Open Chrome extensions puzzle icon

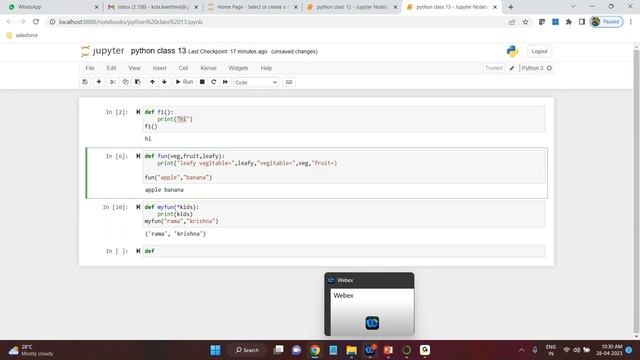coord(569,22)
